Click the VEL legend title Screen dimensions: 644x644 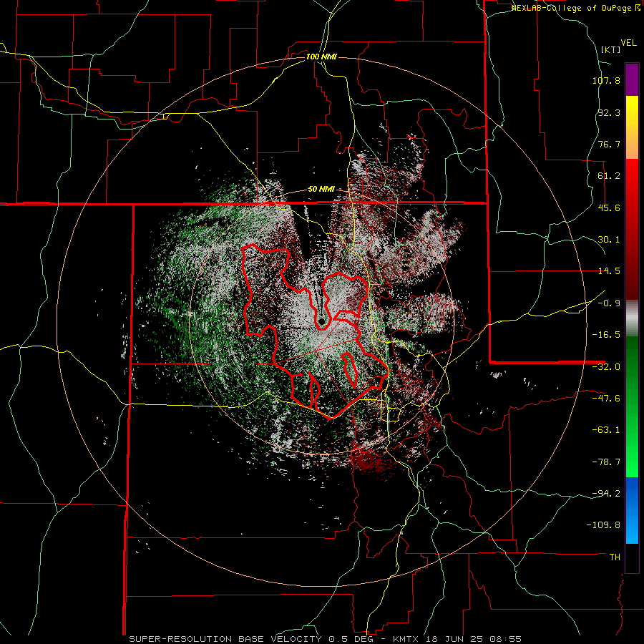tap(628, 43)
